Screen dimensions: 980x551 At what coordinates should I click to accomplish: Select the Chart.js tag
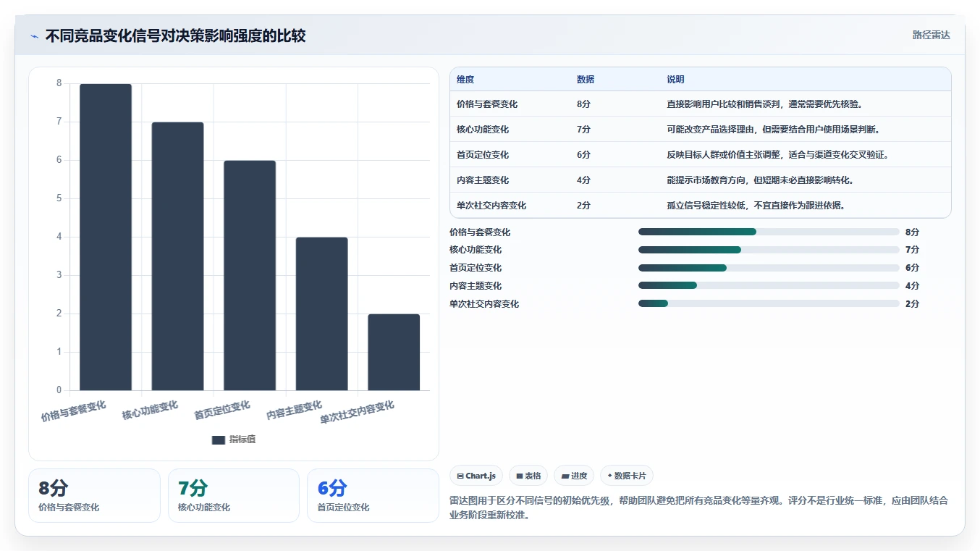476,476
